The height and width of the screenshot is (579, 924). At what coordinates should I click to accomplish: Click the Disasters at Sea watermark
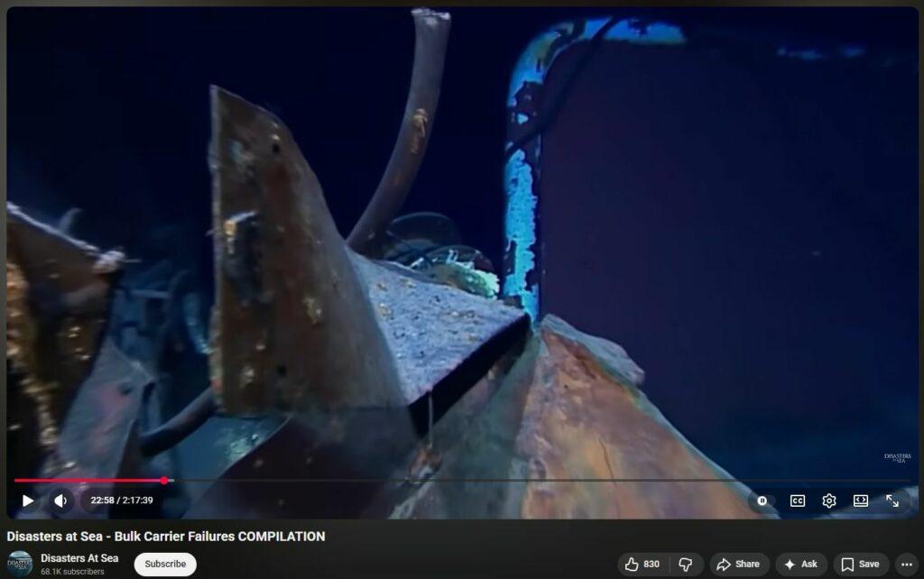pyautogui.click(x=897, y=458)
